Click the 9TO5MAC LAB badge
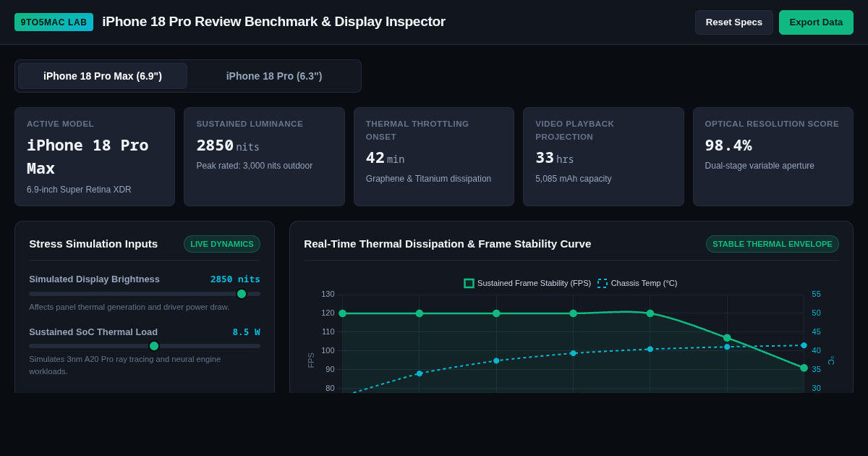This screenshot has height=456, width=868. 54,22
